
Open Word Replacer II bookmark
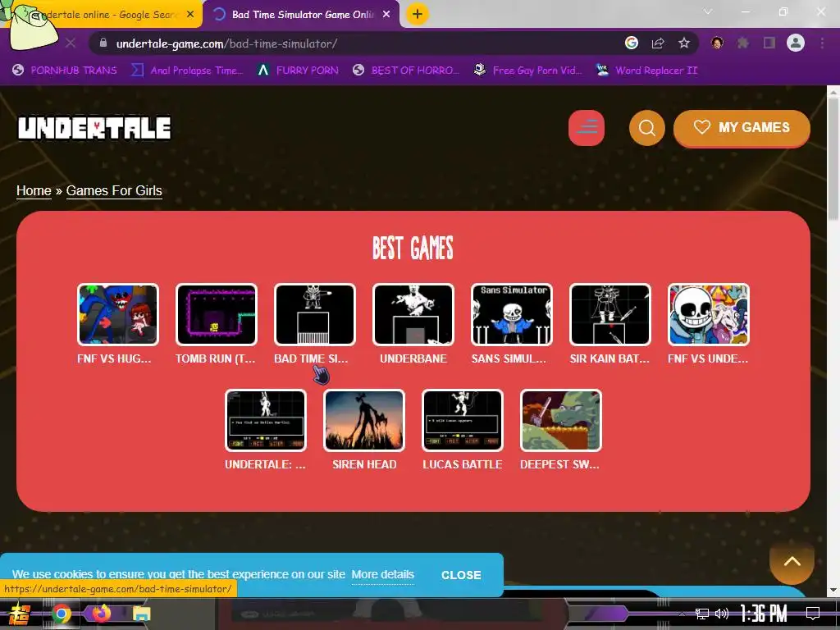point(646,71)
